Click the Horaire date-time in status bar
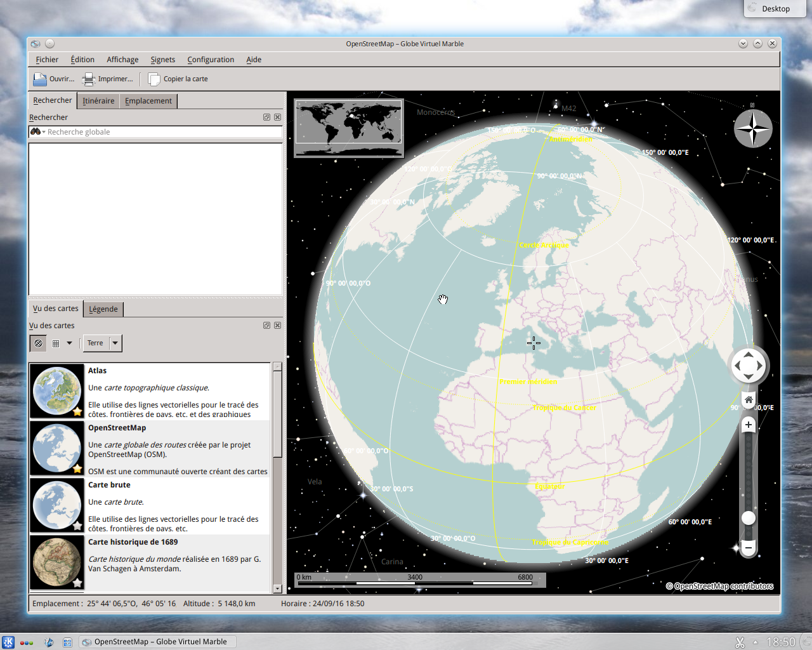 pyautogui.click(x=323, y=604)
